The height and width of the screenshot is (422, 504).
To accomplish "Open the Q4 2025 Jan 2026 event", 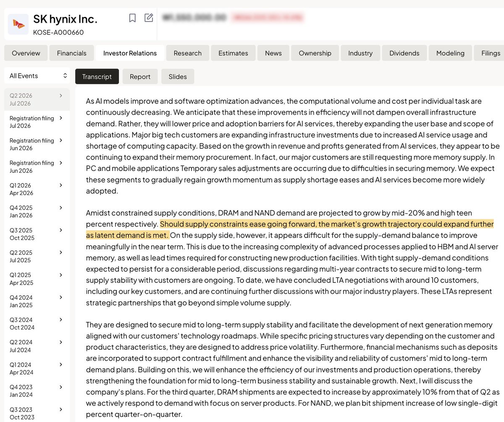I will (x=37, y=211).
